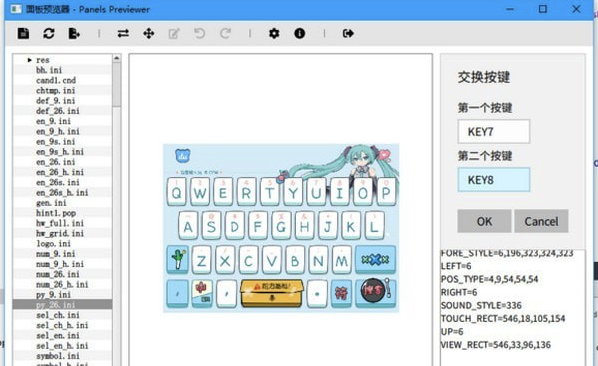The image size is (598, 366).
Task: Click the Z key in keyboard preview
Action: [x=201, y=260]
